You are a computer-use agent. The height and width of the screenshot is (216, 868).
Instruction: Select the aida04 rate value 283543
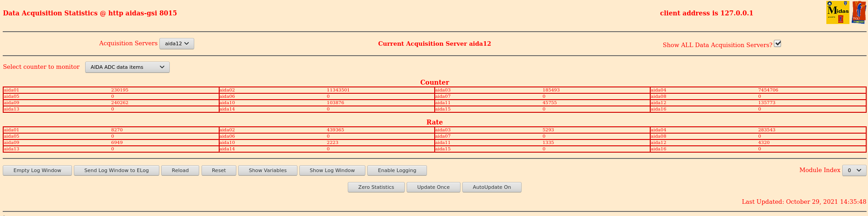coord(767,130)
